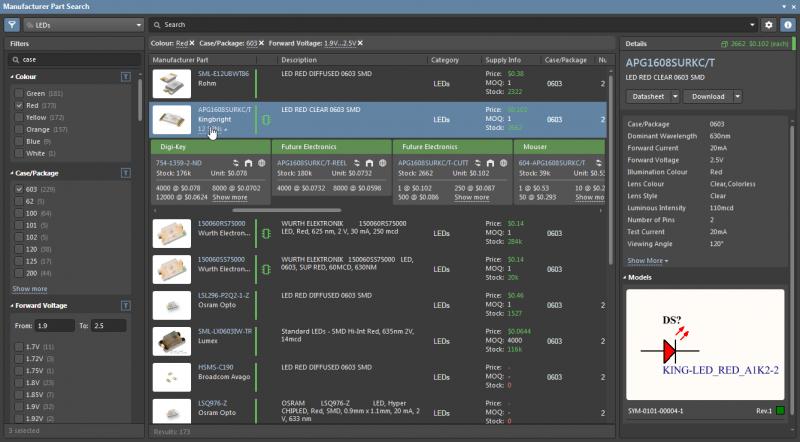This screenshot has height=442, width=800.
Task: Collapse the Colour filter group
Action: (x=12, y=77)
